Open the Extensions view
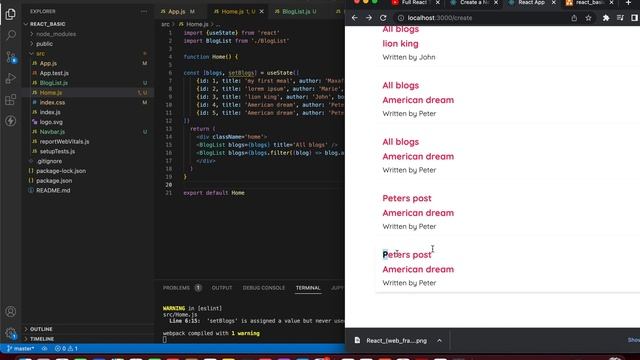Viewport: 640px width, 360px height. tap(11, 100)
